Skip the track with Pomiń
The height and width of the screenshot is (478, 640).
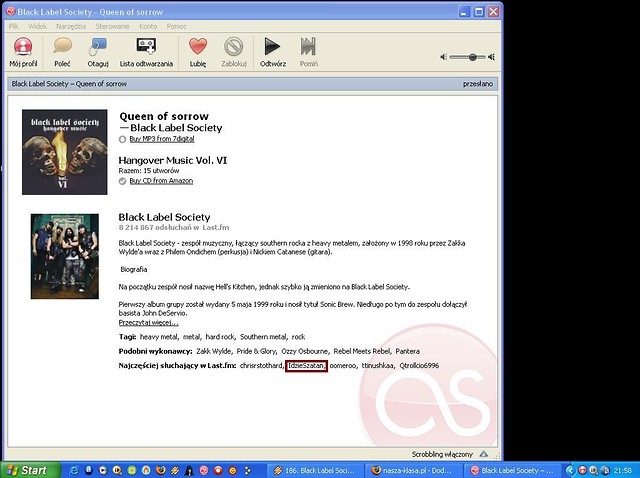[309, 52]
